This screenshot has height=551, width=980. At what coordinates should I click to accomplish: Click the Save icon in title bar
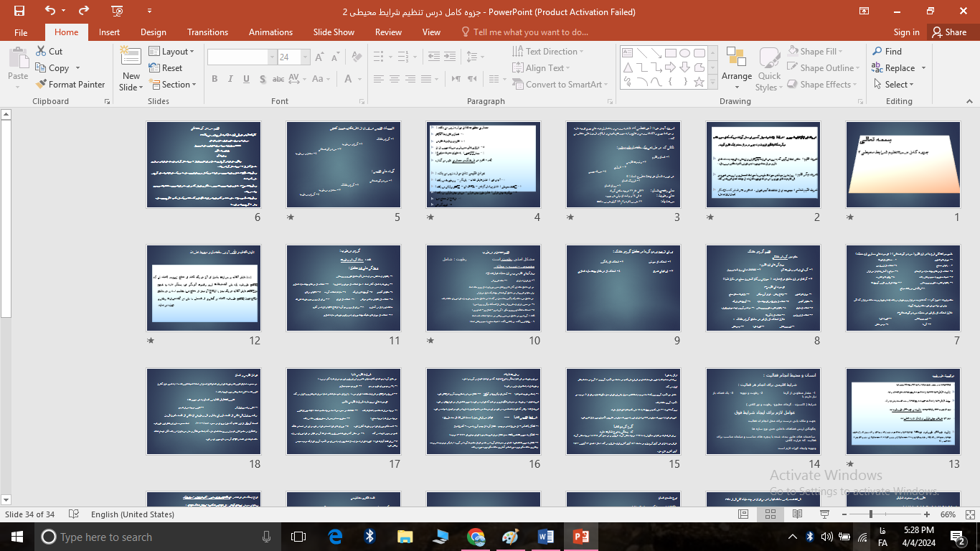[19, 11]
